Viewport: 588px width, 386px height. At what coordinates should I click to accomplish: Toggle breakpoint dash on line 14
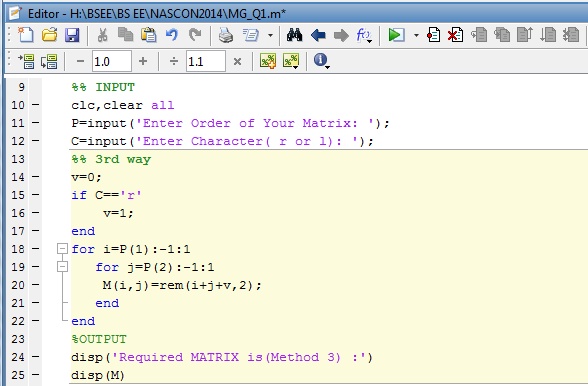click(36, 177)
